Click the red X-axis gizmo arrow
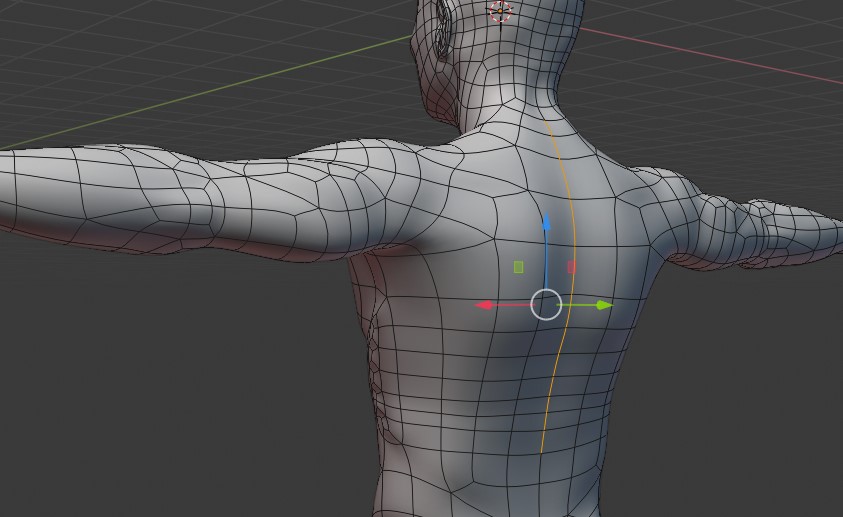 [x=484, y=305]
